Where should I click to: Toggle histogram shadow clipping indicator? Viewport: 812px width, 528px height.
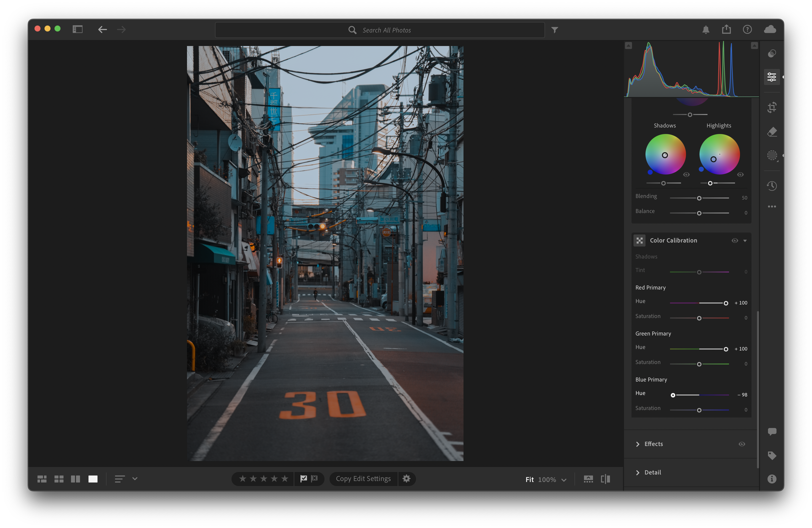tap(628, 45)
